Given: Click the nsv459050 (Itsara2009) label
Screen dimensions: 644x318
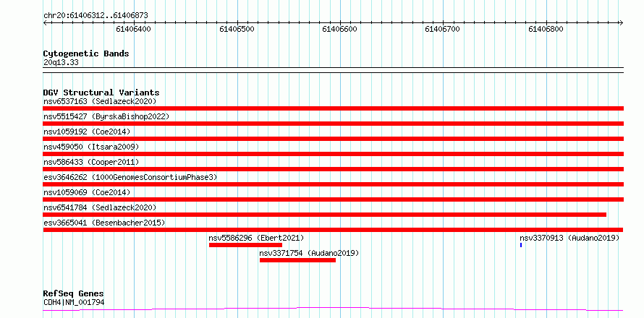Looking at the screenshot, I should click(91, 147).
